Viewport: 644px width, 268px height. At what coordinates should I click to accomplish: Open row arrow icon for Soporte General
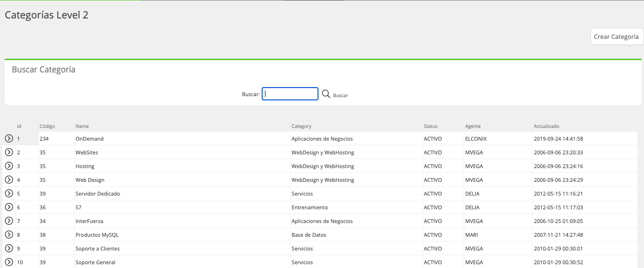9,262
